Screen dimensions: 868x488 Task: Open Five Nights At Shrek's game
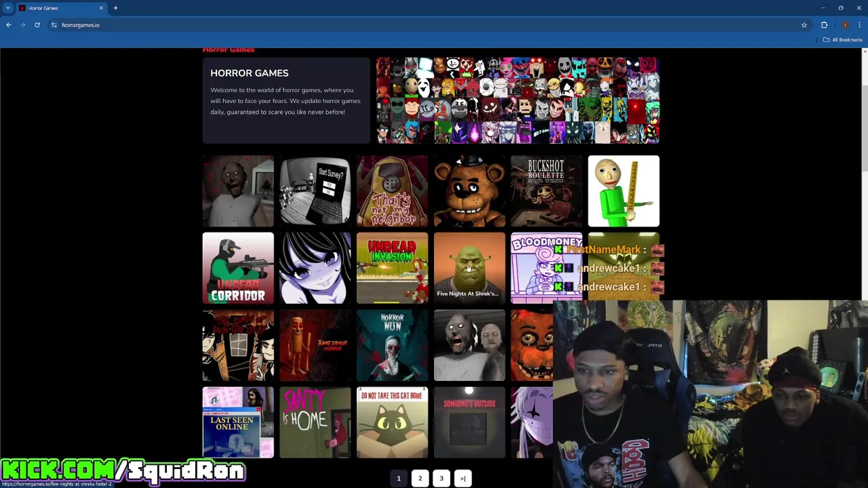point(469,268)
